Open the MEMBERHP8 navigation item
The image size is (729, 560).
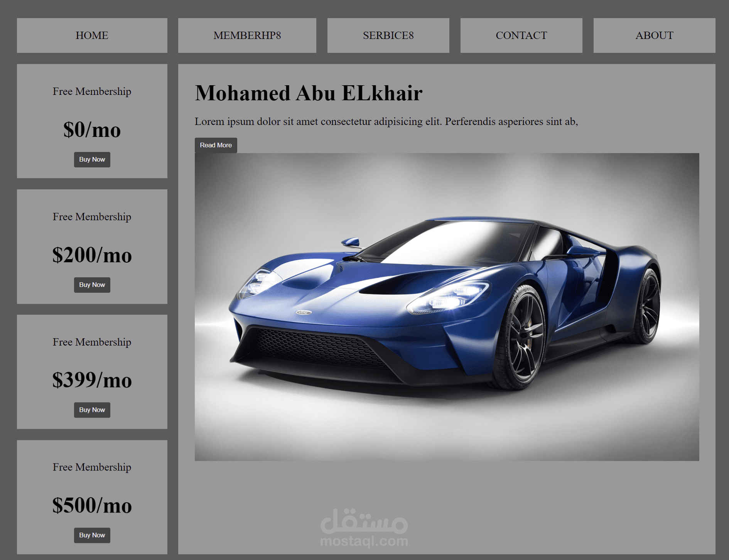[x=247, y=35]
